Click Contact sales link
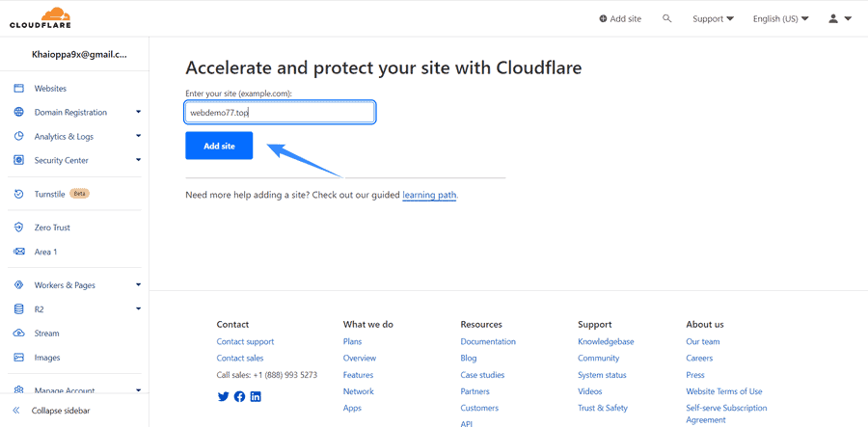Viewport: 868px width, 427px height. pos(240,359)
